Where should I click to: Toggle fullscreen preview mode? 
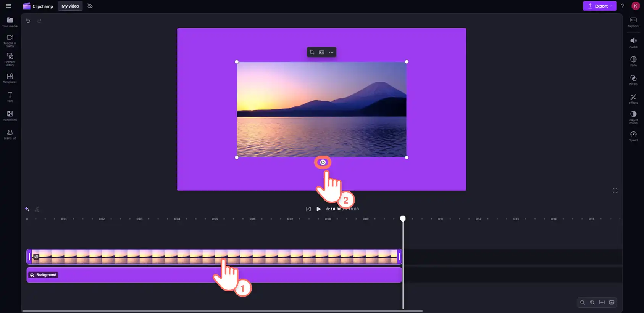tap(615, 191)
